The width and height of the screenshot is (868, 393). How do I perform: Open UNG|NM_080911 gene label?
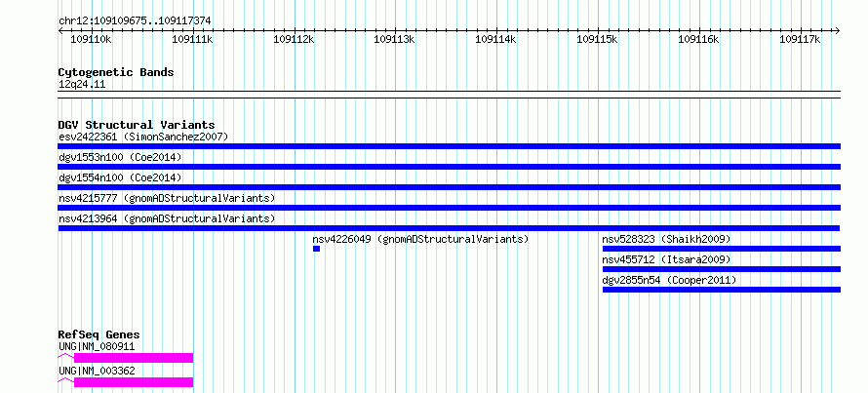pyautogui.click(x=97, y=347)
